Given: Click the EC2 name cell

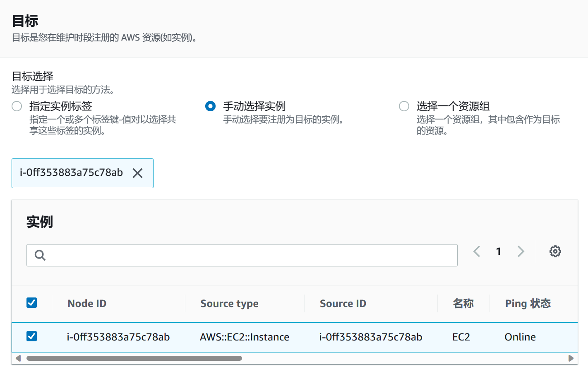Looking at the screenshot, I should [x=461, y=337].
